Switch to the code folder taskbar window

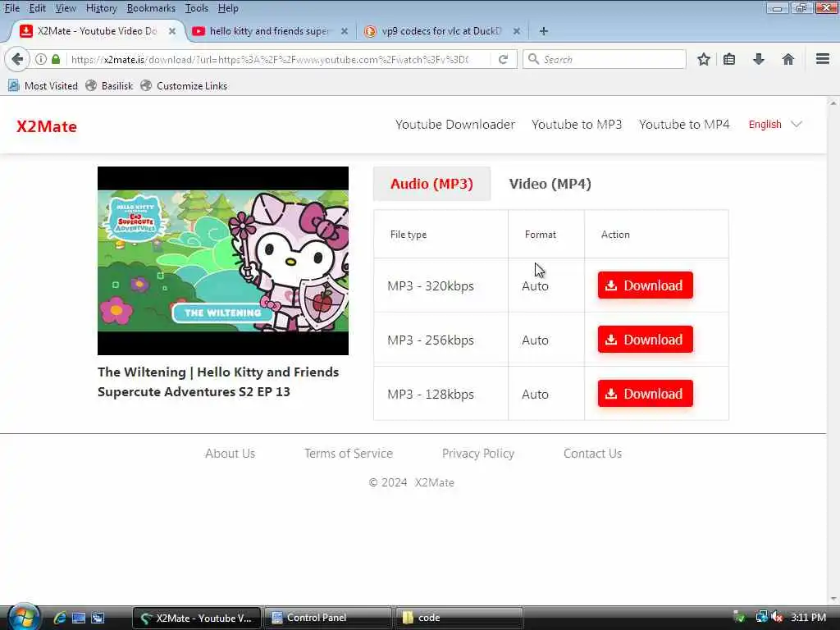point(459,618)
